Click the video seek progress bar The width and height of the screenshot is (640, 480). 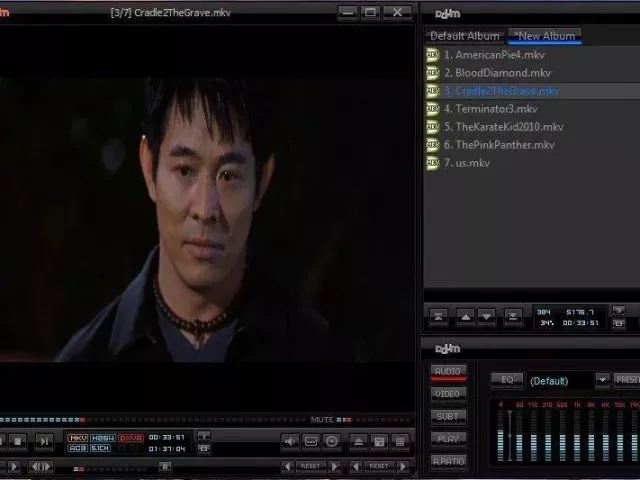pos(150,419)
